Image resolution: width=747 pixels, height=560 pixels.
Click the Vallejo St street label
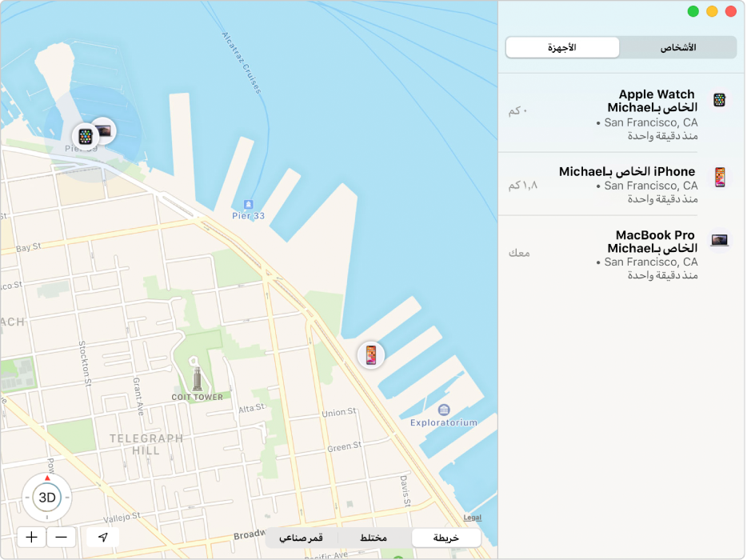click(122, 518)
